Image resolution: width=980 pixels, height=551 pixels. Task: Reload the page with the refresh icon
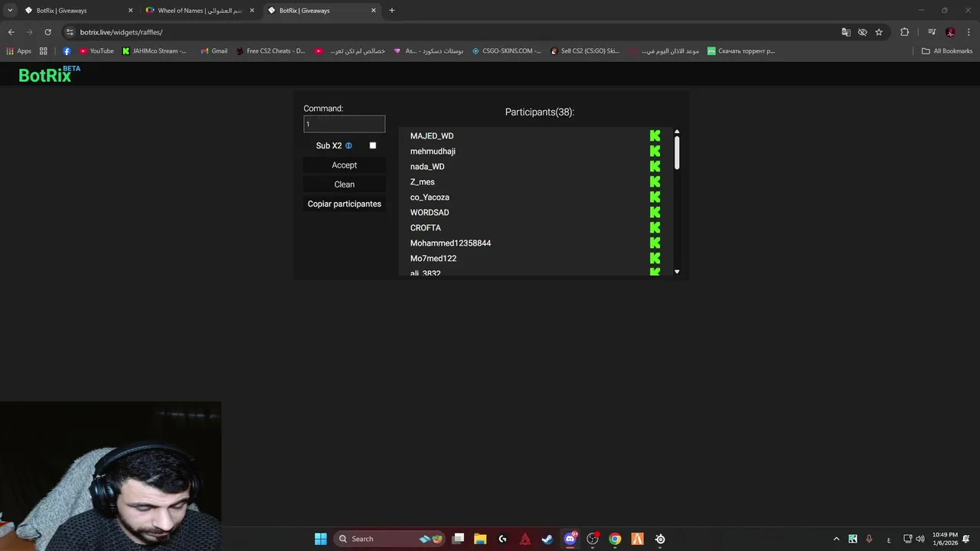pyautogui.click(x=47, y=32)
